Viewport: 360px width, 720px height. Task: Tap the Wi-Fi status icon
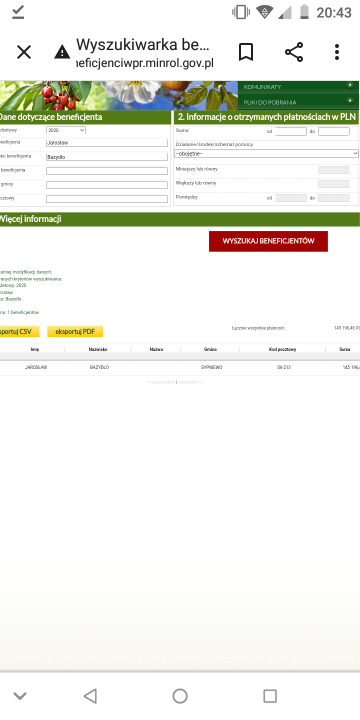tap(264, 12)
